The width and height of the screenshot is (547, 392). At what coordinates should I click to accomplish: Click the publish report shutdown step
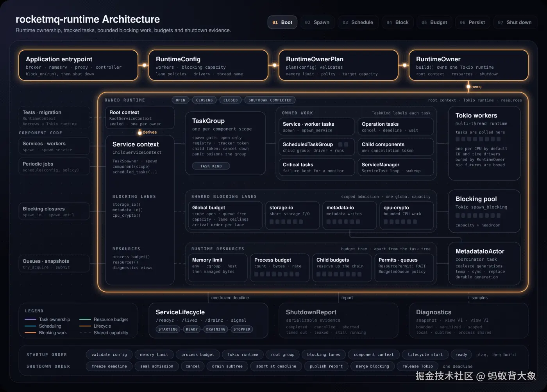tap(326, 366)
